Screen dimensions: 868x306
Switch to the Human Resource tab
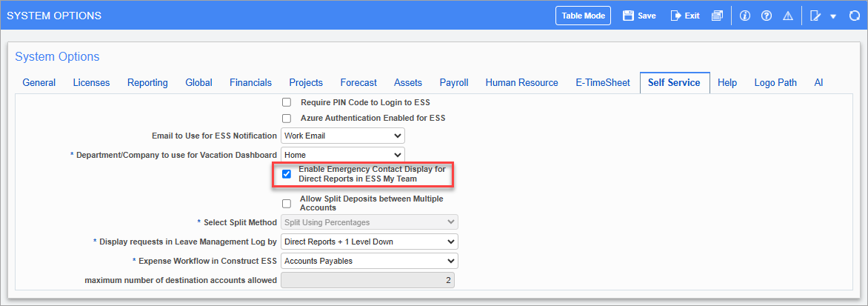pos(521,82)
